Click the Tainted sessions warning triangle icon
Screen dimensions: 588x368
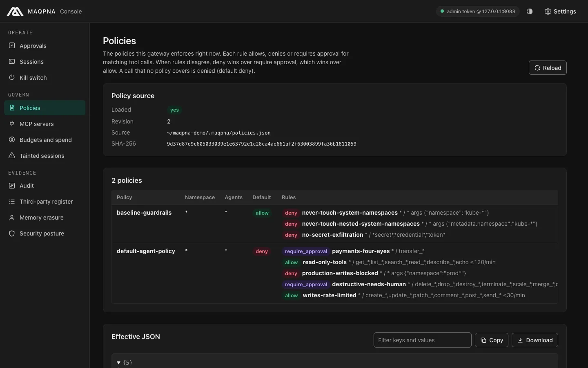12,155
